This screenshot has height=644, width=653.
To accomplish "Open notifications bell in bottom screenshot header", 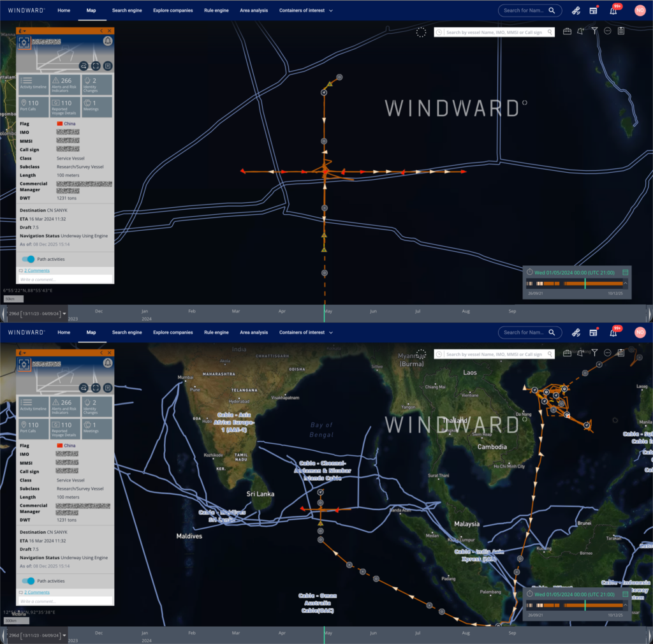I will pyautogui.click(x=613, y=333).
